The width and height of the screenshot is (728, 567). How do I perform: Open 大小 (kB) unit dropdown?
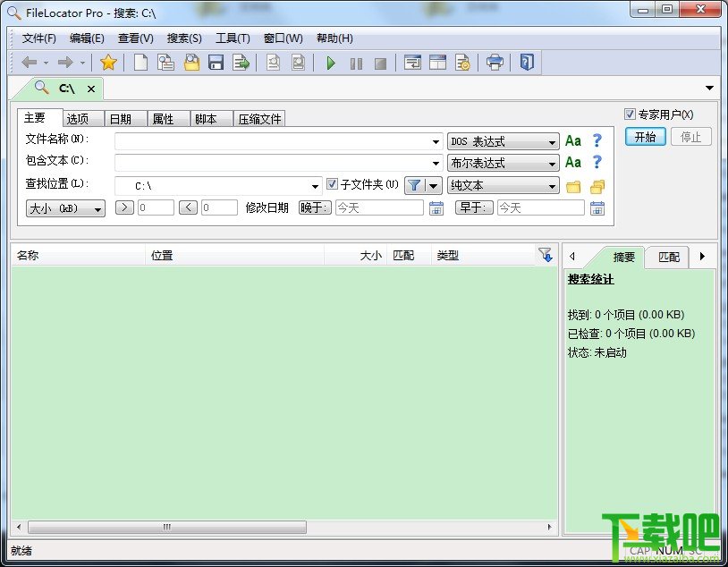(x=65, y=208)
